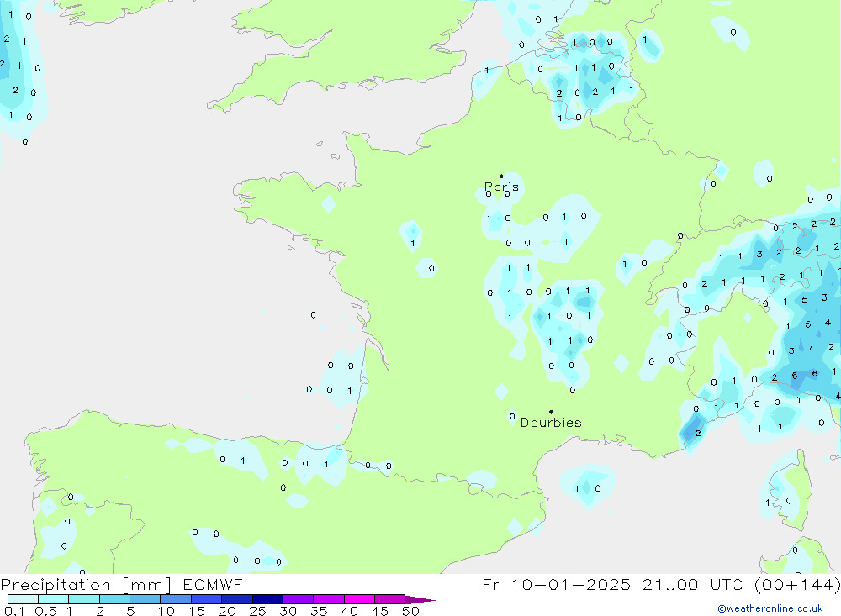The width and height of the screenshot is (841, 616).
Task: Click the Fr 10-01-2025 date text
Action: [x=557, y=585]
